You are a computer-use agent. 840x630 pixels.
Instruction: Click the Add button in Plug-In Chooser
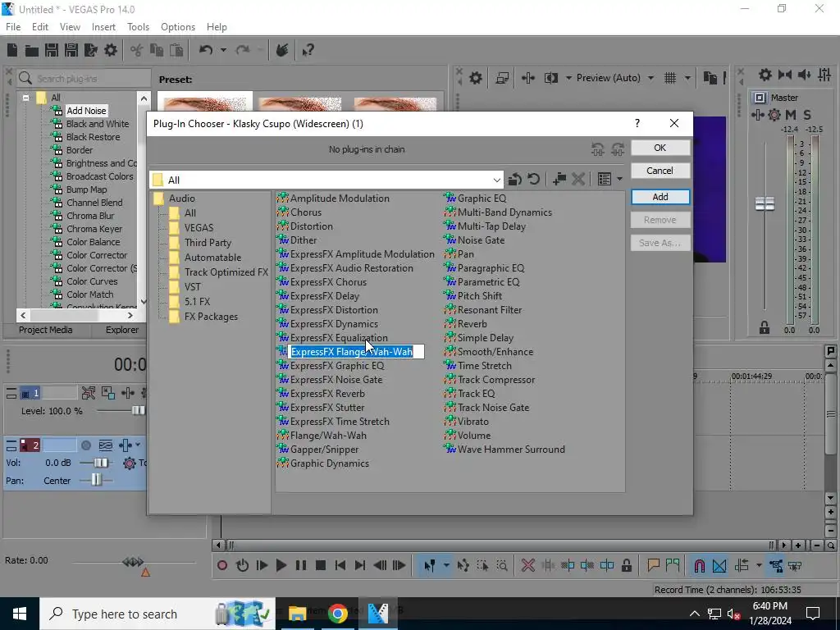tap(660, 197)
